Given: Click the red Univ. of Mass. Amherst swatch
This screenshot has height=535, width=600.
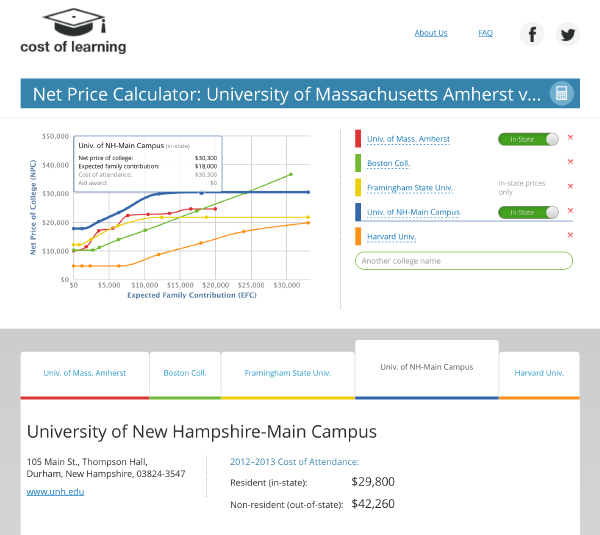Looking at the screenshot, I should point(359,139).
